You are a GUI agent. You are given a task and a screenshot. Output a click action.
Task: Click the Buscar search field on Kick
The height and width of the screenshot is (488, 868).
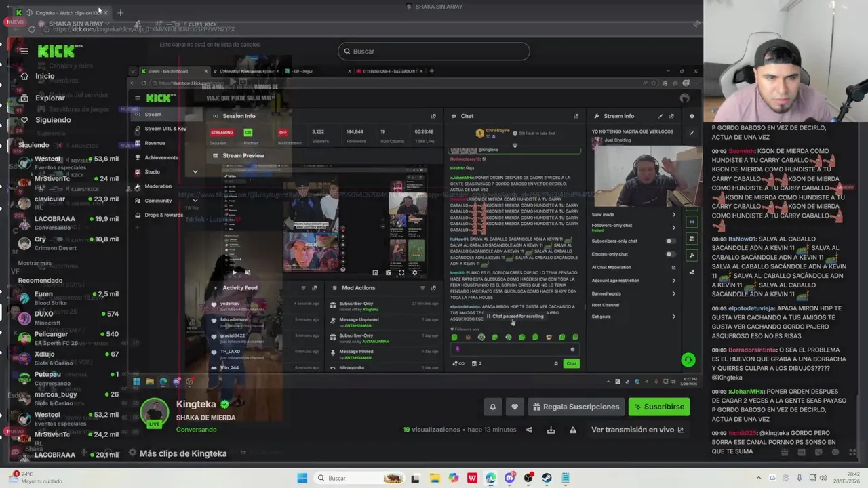pyautogui.click(x=434, y=51)
